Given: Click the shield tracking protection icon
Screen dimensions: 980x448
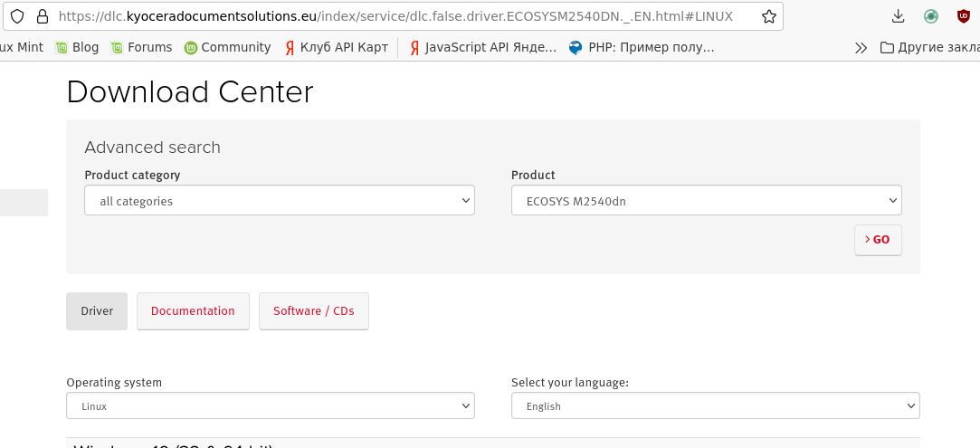Looking at the screenshot, I should coord(17,16).
